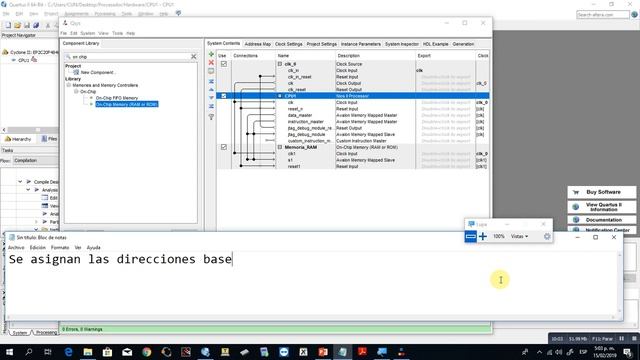Click the Edit component icon in Qsys toolbar
Screen dimensions: 640x360
click(211, 71)
